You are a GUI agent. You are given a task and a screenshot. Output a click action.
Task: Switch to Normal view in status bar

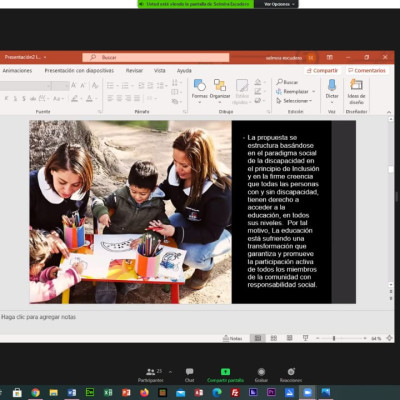point(258,338)
